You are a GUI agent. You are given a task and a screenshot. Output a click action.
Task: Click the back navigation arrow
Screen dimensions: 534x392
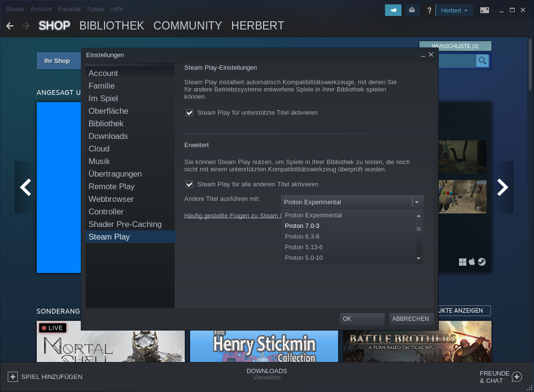pyautogui.click(x=10, y=26)
